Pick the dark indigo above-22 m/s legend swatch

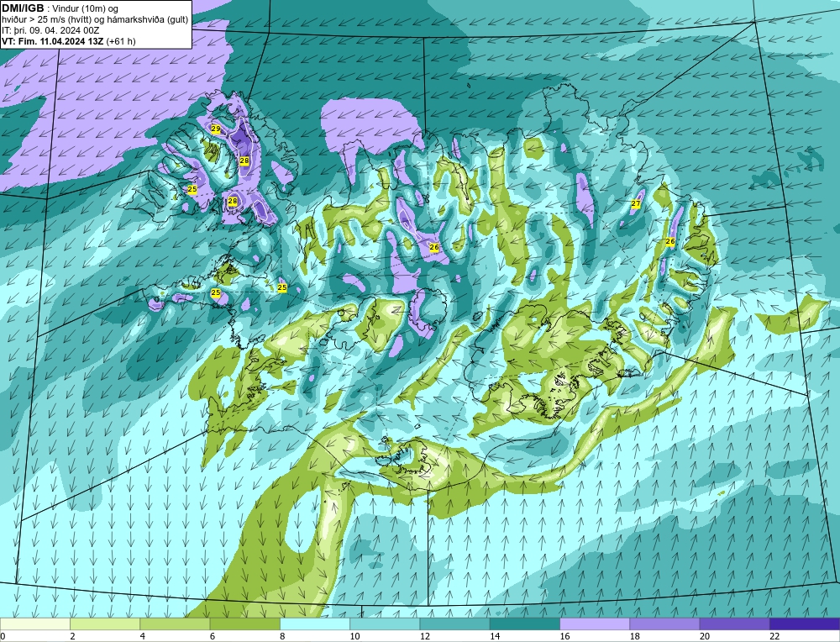pos(805,624)
